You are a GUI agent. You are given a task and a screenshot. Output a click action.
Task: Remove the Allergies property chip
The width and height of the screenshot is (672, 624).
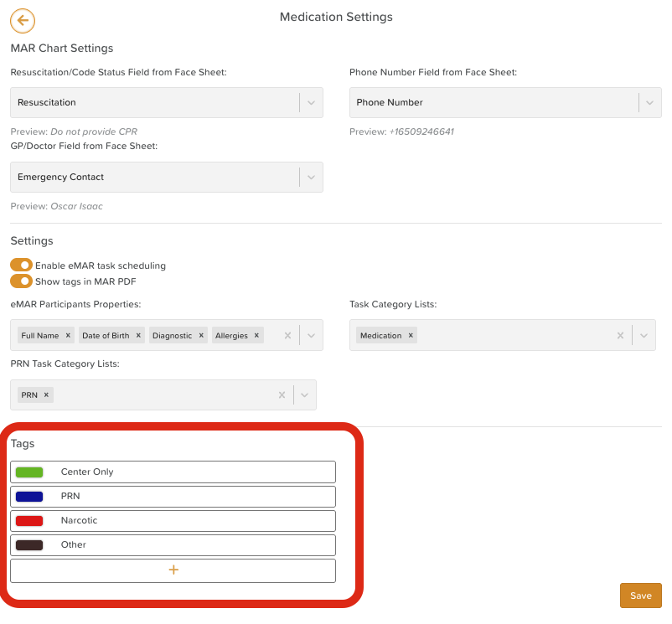256,336
